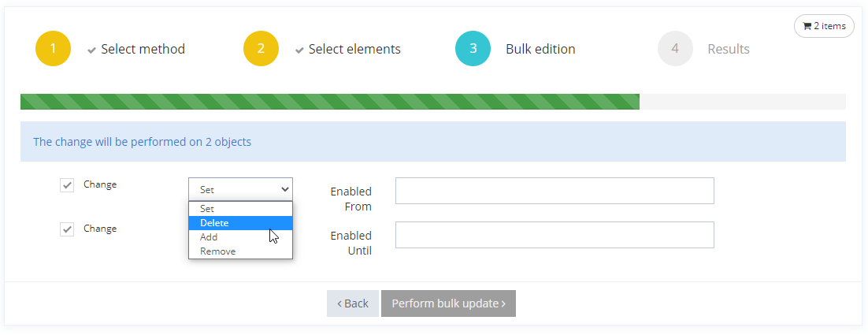Click into the Enabled From input field
Viewport: 868px width, 335px height.
click(555, 191)
